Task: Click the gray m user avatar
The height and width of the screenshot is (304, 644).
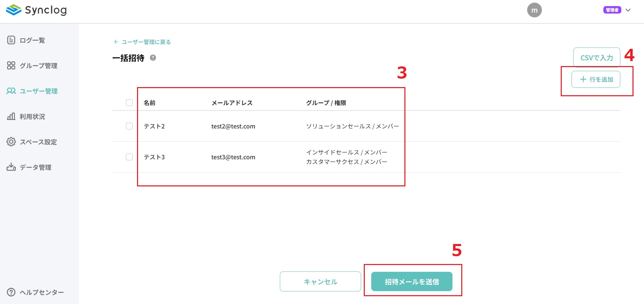Action: 534,10
